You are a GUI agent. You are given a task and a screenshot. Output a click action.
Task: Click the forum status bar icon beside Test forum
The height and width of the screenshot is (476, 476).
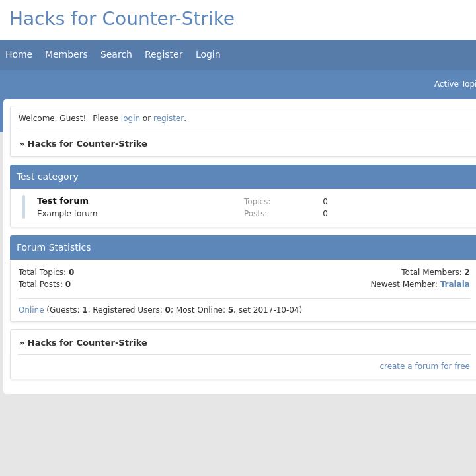(x=24, y=207)
